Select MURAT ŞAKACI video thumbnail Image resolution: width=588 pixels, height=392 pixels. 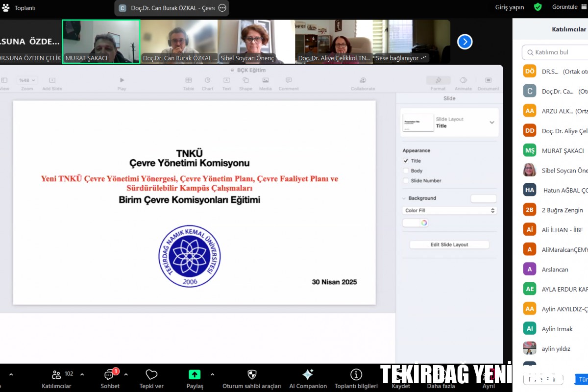(101, 42)
